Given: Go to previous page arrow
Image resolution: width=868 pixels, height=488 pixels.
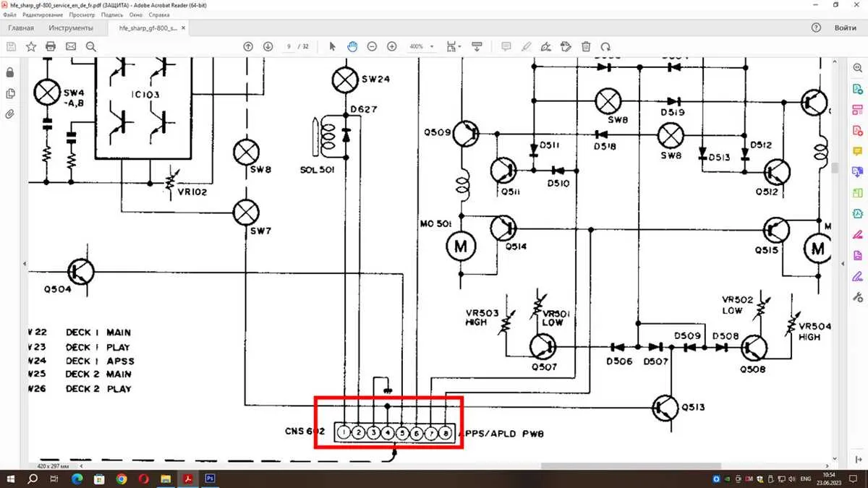Looking at the screenshot, I should (248, 46).
